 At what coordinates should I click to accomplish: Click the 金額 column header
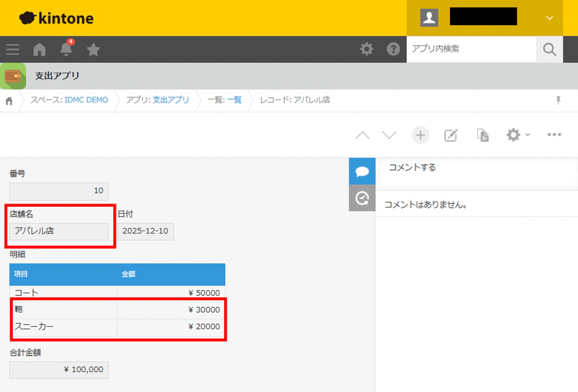click(171, 274)
